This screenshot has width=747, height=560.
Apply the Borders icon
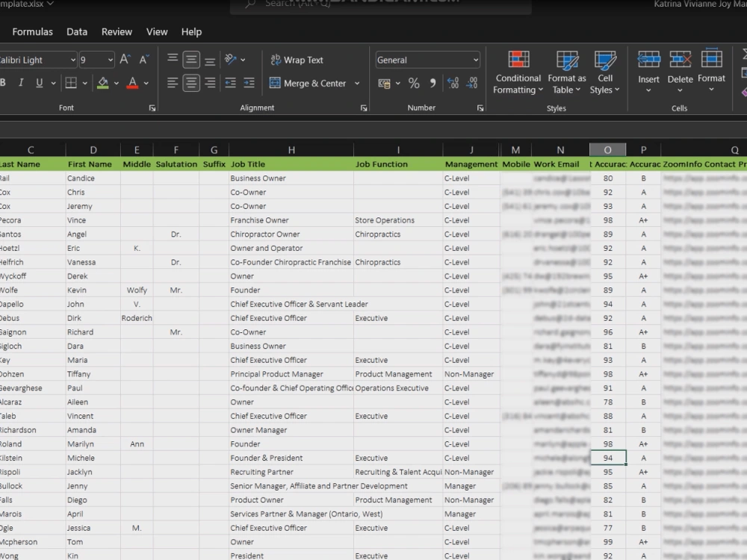(71, 83)
